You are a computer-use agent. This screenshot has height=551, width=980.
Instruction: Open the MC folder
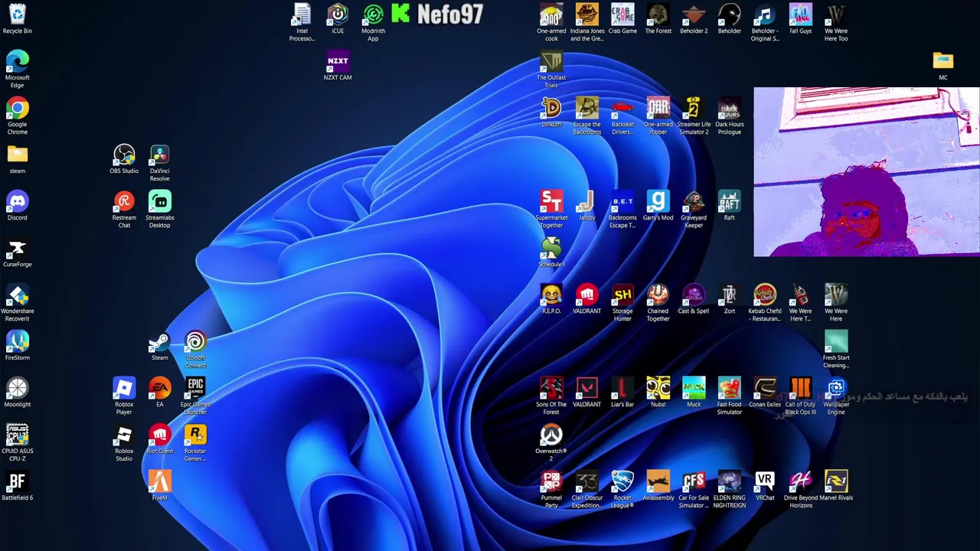coord(942,66)
